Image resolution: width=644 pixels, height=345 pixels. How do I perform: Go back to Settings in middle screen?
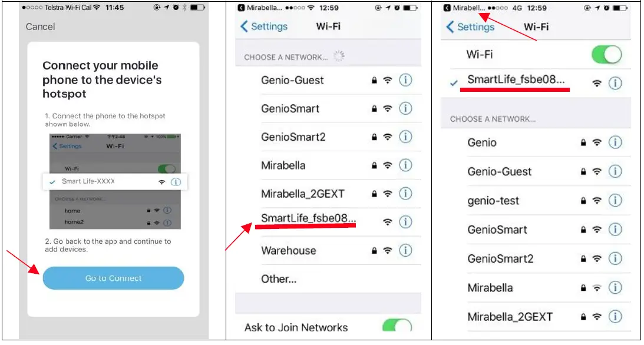tap(264, 26)
